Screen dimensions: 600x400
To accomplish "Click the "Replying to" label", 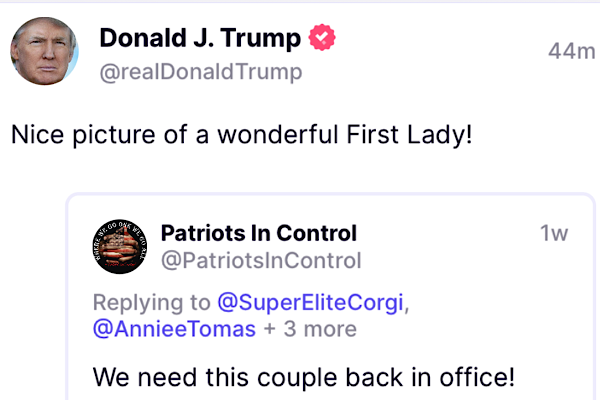I will 151,302.
